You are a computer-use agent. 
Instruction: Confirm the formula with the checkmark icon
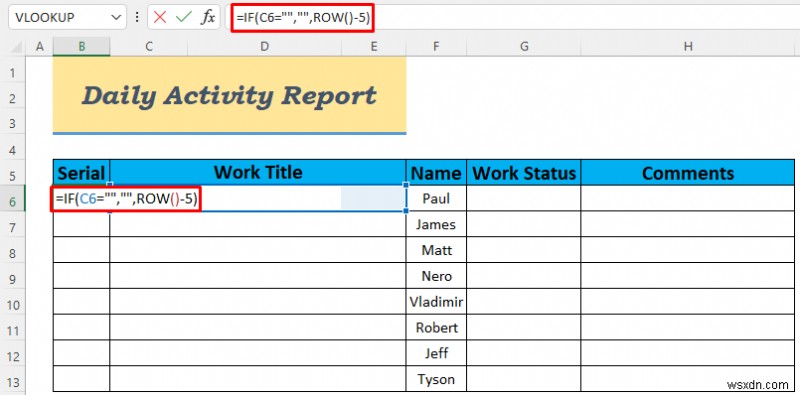click(x=183, y=17)
